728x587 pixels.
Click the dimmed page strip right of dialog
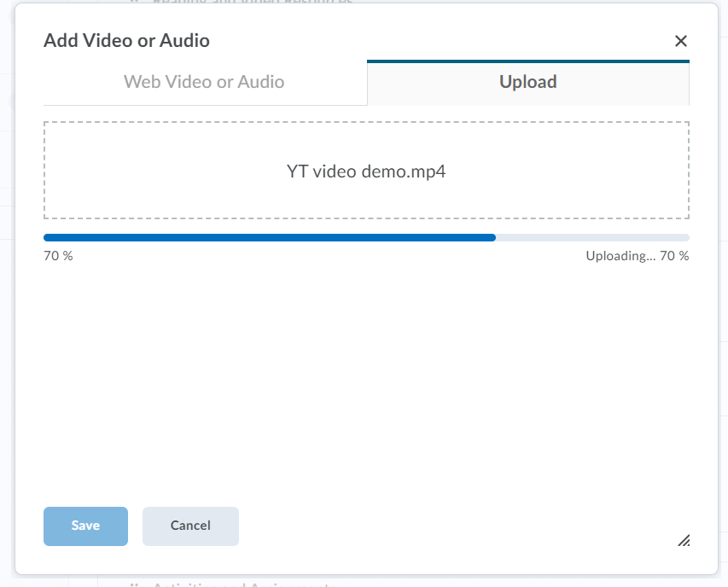[724, 341]
